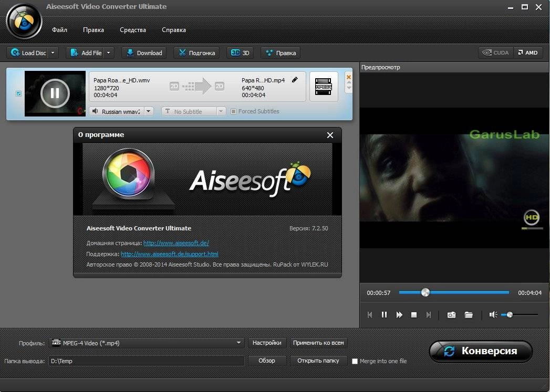Click the Версия: 7.2.50 text
The height and width of the screenshot is (392, 550).
309,228
